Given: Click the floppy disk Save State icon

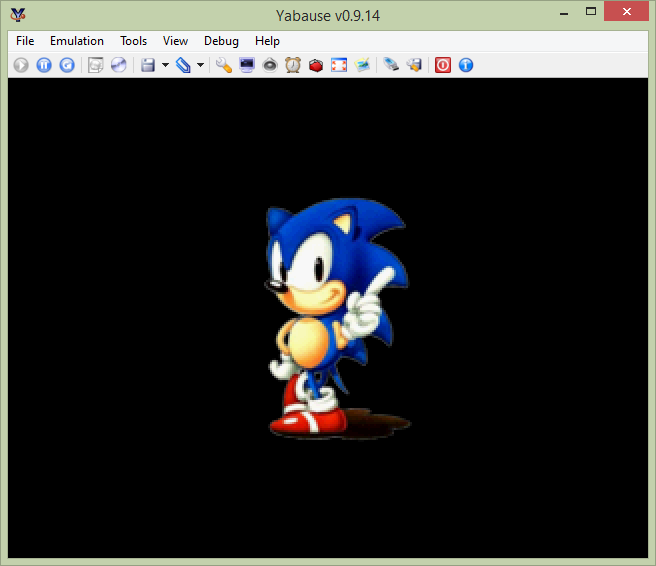Looking at the screenshot, I should [x=148, y=65].
